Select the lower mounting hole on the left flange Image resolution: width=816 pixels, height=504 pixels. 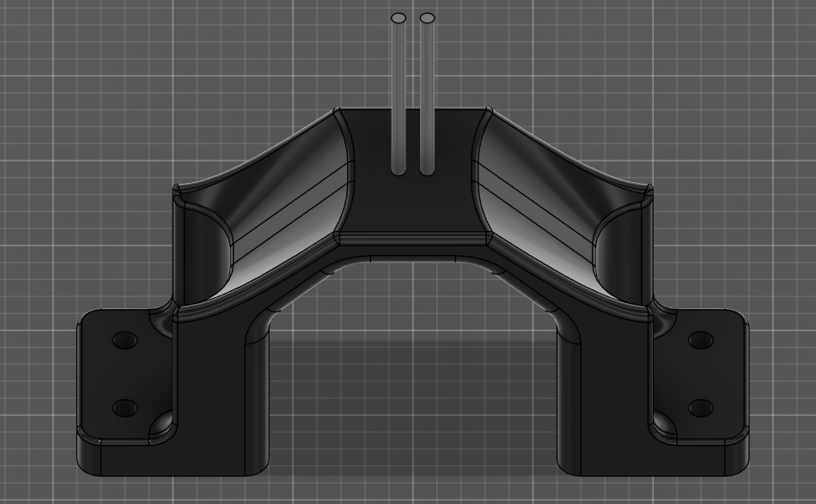pos(125,407)
